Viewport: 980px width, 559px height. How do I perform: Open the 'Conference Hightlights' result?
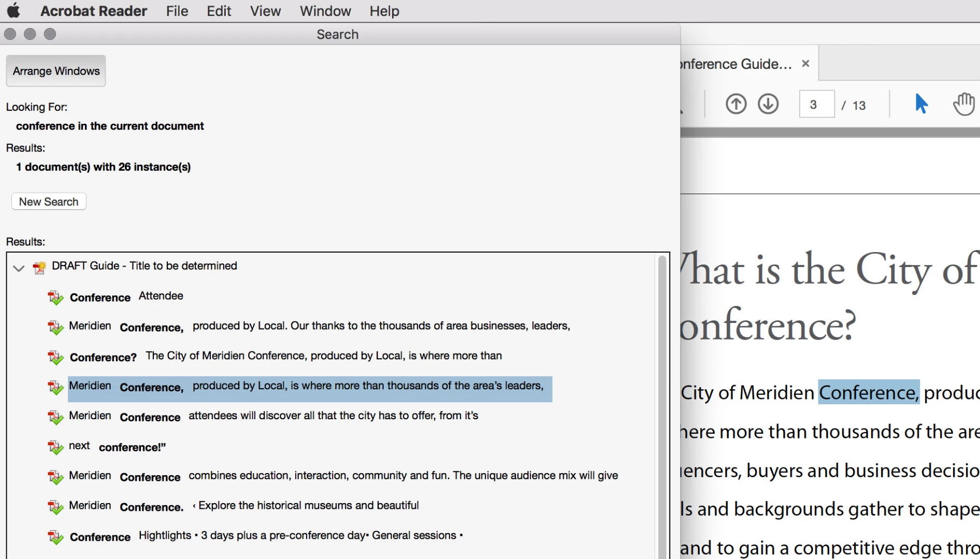click(x=266, y=536)
